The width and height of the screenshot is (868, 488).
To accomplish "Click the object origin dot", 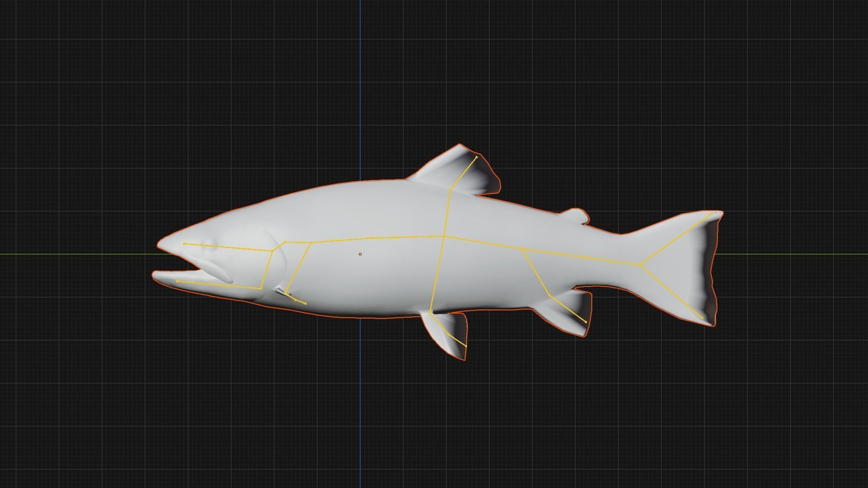I will click(x=360, y=254).
